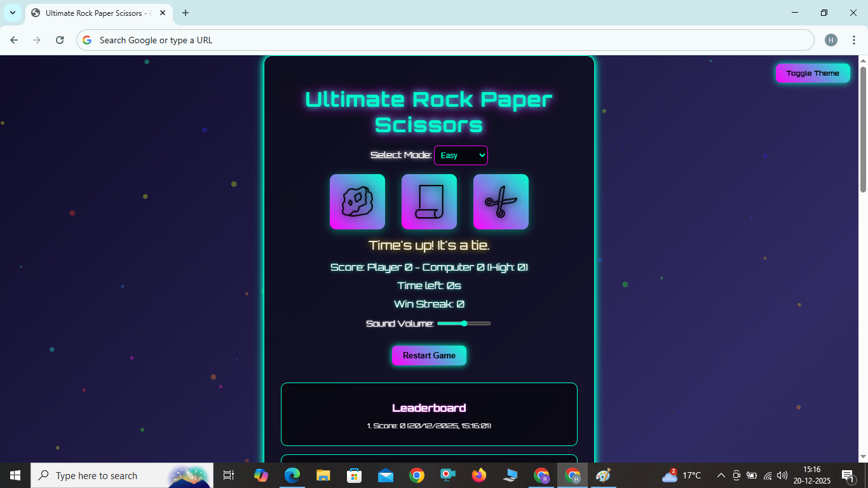
Task: Adjust the Sound Volume slider
Action: (x=464, y=323)
